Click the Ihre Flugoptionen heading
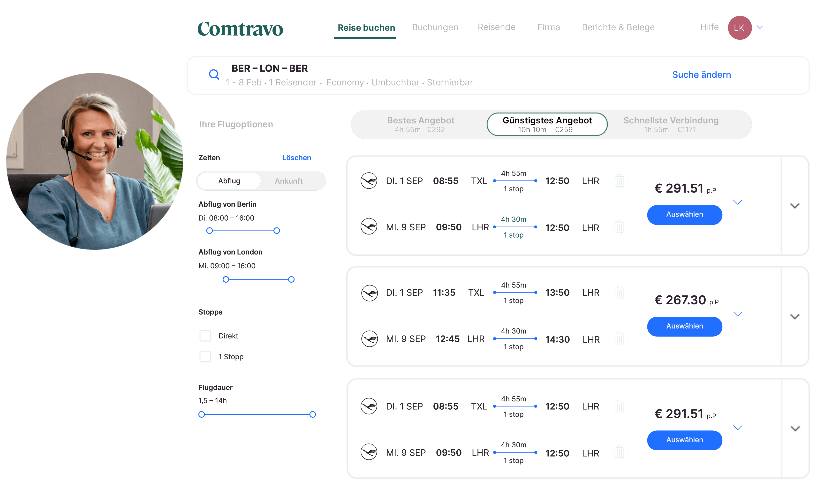This screenshot has width=832, height=504. pos(236,124)
